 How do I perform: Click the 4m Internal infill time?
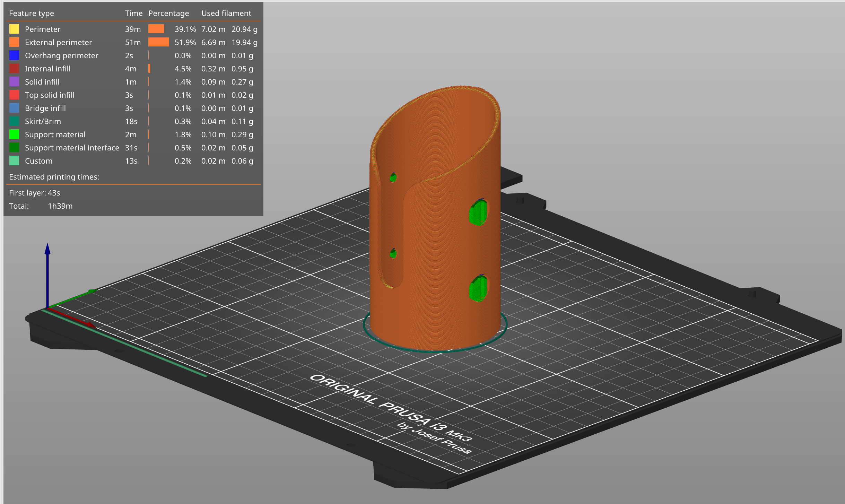pyautogui.click(x=131, y=69)
